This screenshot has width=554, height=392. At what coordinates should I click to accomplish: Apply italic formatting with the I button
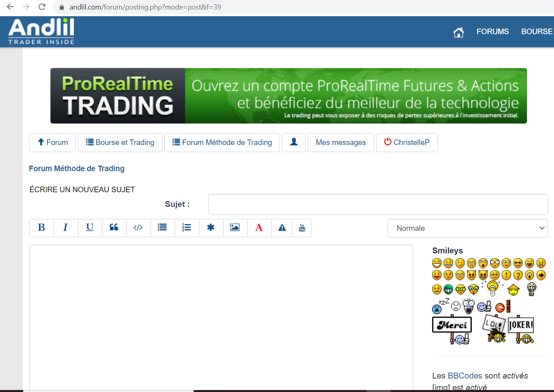[x=66, y=228]
